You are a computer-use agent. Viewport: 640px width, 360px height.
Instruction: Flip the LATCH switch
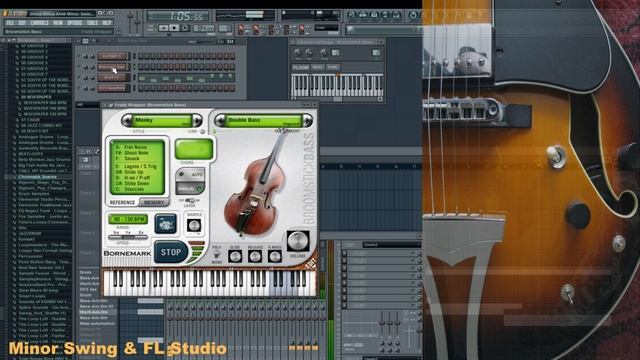tap(190, 200)
